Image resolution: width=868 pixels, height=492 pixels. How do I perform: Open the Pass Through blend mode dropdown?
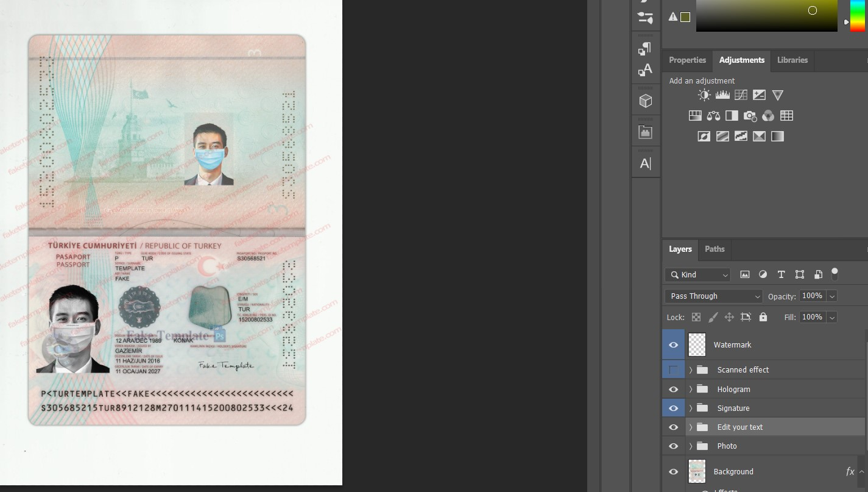tap(713, 296)
